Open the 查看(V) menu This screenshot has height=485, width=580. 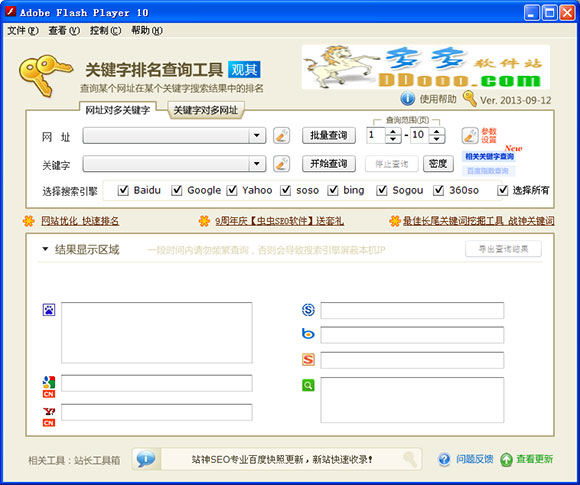tap(64, 30)
